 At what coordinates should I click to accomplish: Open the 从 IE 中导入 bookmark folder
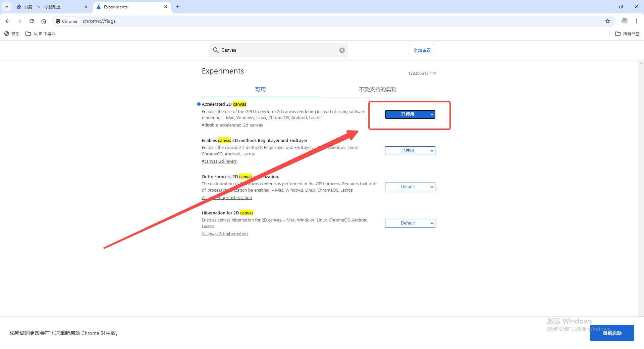click(40, 34)
